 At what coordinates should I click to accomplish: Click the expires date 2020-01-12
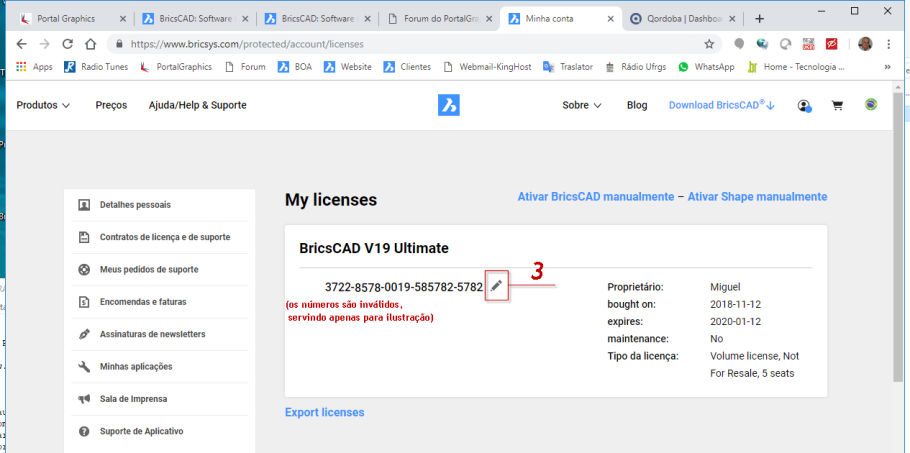tap(735, 321)
